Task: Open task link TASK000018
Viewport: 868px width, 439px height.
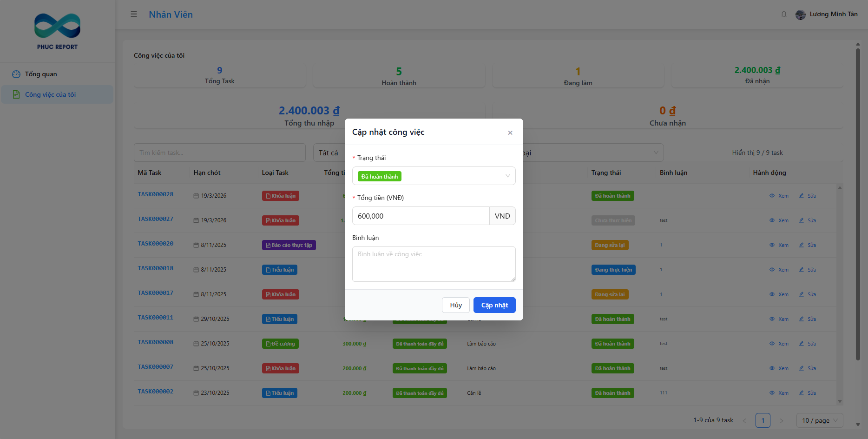Action: (x=155, y=268)
